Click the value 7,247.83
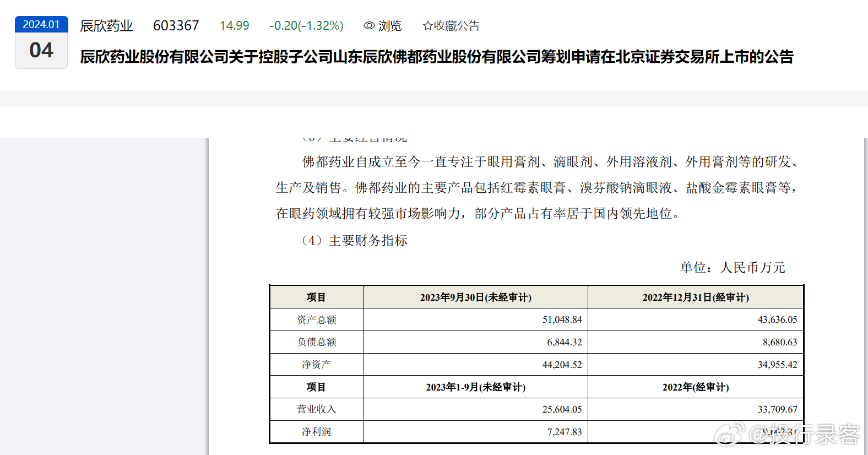 pyautogui.click(x=565, y=432)
